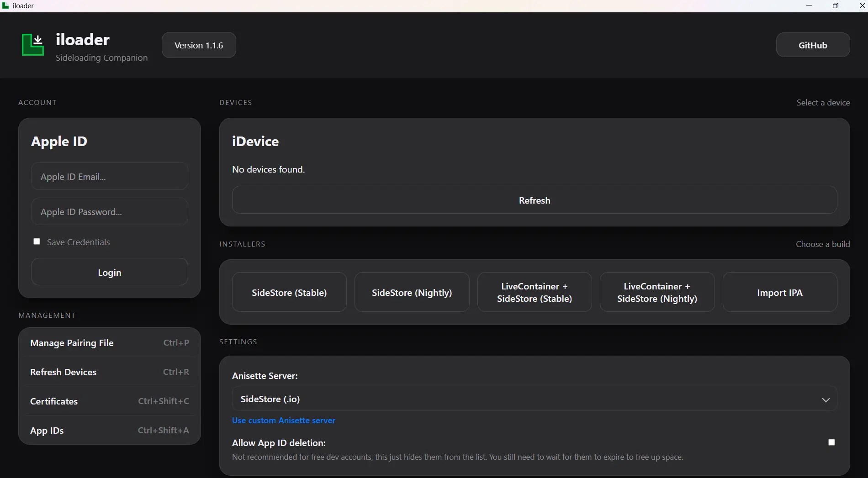Image resolution: width=868 pixels, height=478 pixels.
Task: Open the GitHub link button
Action: 813,45
